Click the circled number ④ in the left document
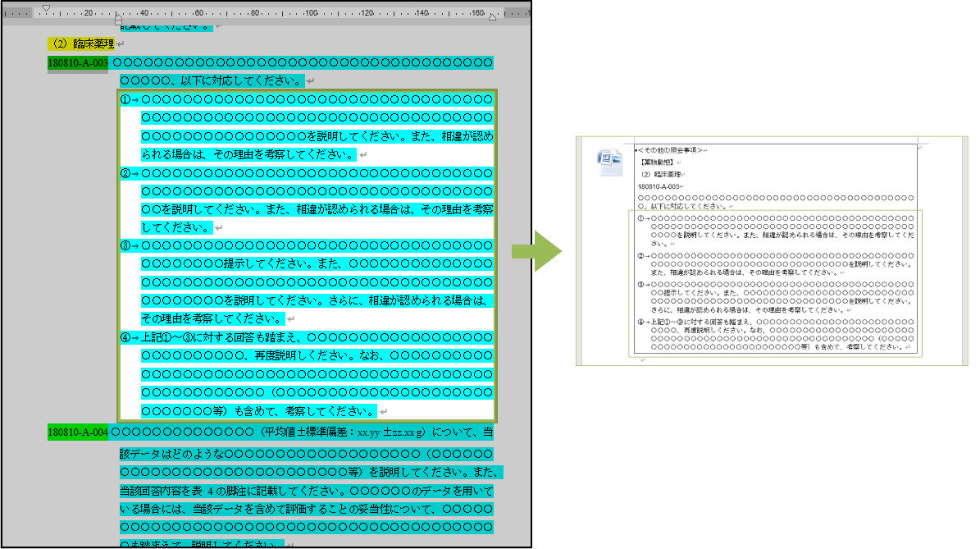The image size is (980, 549). click(x=125, y=337)
